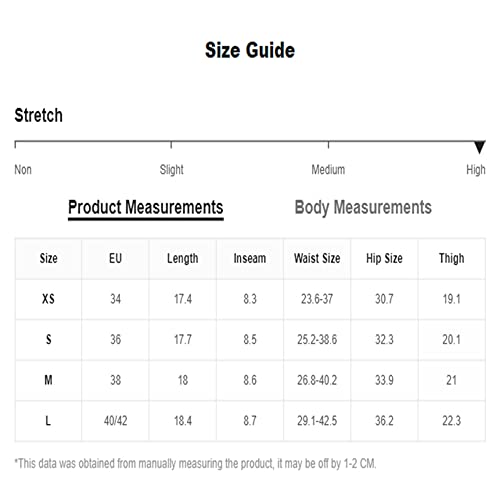Click the Thigh column header
This screenshot has width=500, height=500.
(452, 259)
